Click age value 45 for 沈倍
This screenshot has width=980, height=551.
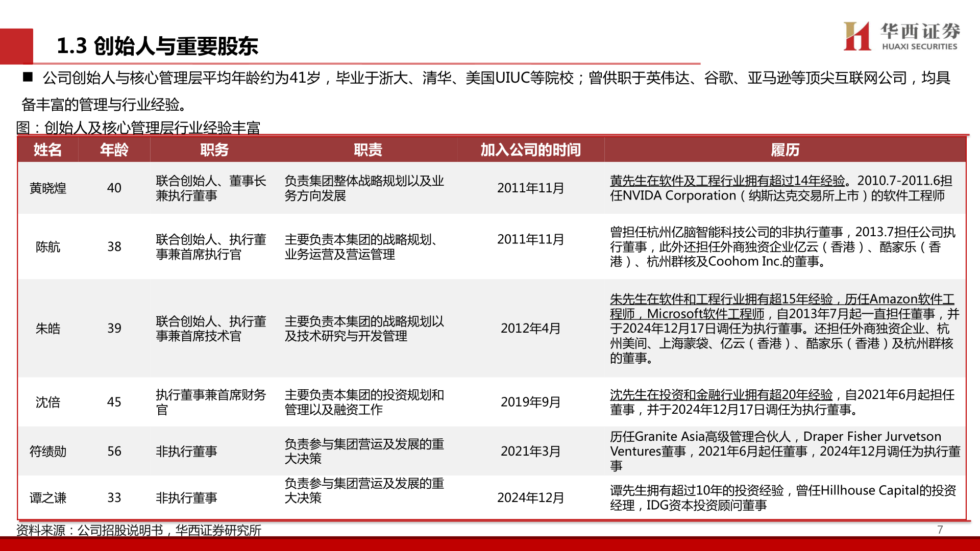(114, 402)
